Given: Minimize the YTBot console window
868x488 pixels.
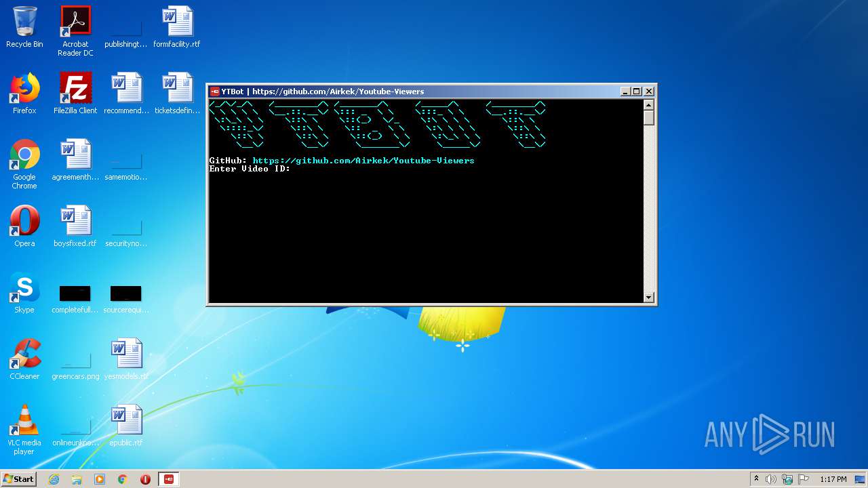Looking at the screenshot, I should click(x=625, y=91).
